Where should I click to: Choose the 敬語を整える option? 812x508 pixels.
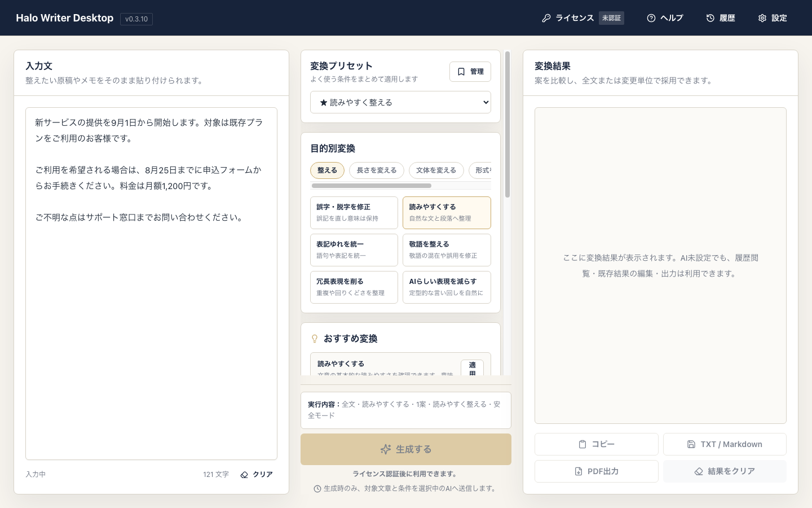point(447,250)
